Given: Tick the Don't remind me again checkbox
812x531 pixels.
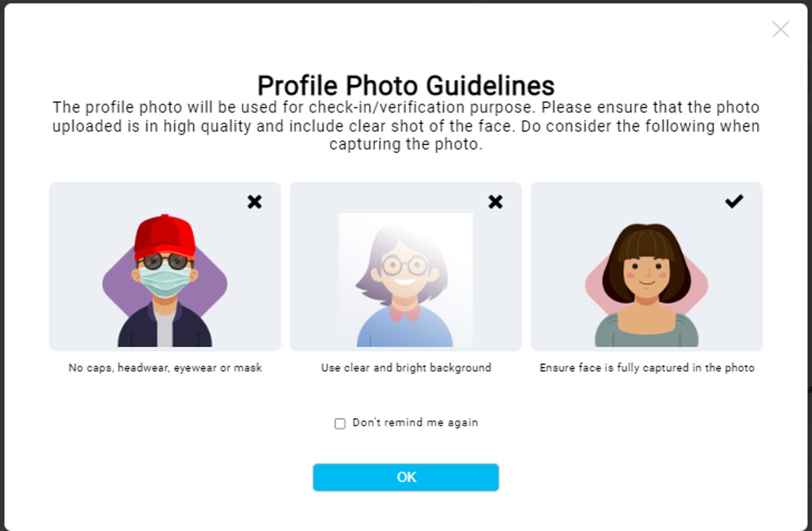Looking at the screenshot, I should 340,424.
